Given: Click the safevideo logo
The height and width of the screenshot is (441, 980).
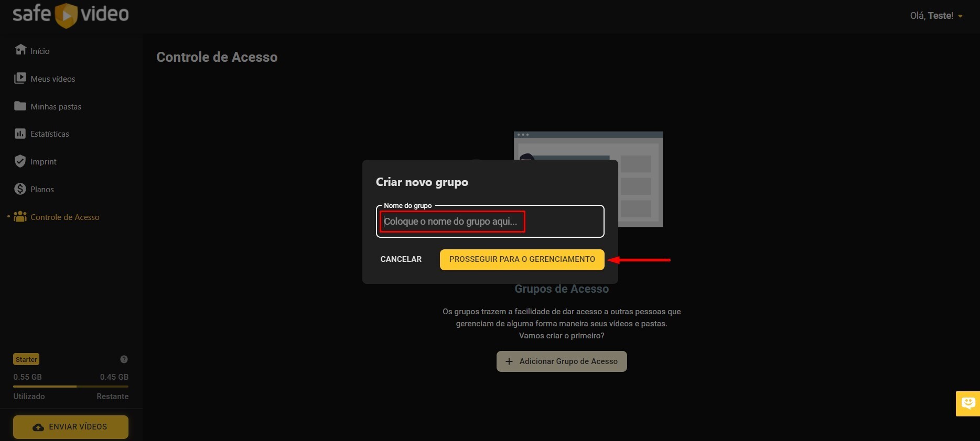Looking at the screenshot, I should [x=71, y=15].
